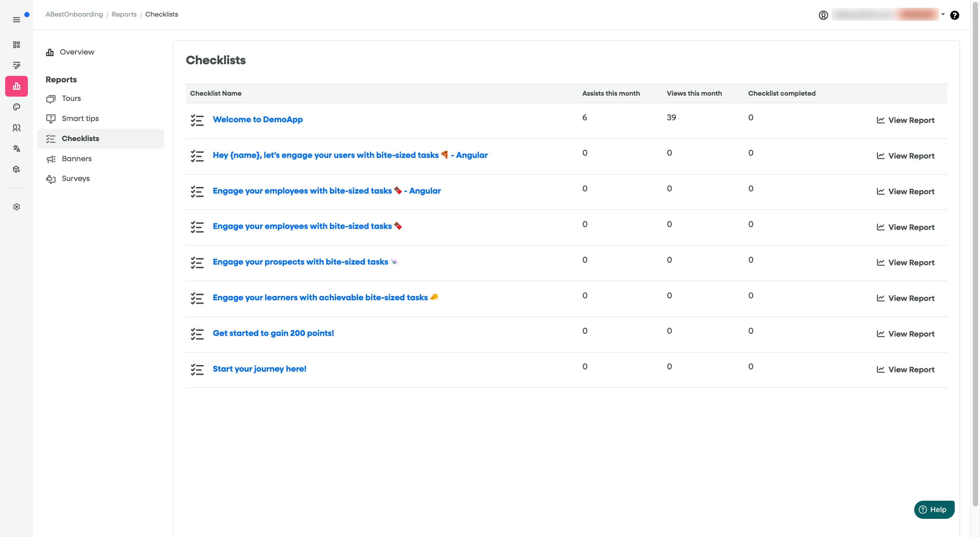Viewport: 980px width, 537px height.
Task: Open Welcome to DemoApp checklist link
Action: [x=258, y=120]
